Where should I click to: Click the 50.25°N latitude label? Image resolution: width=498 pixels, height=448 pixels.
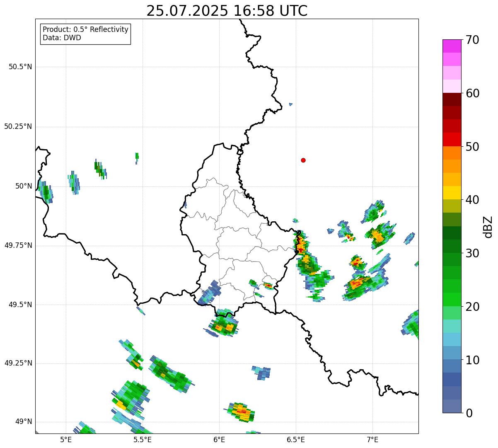pos(18,126)
